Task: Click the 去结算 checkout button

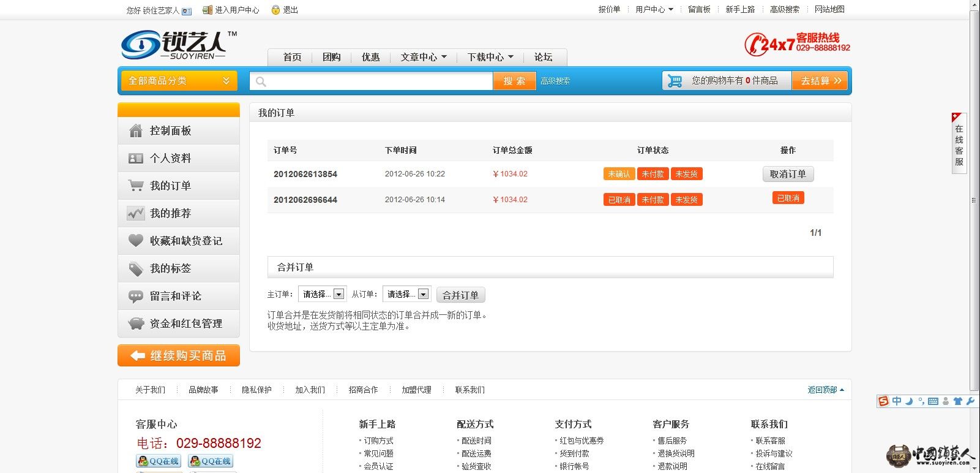Action: [x=820, y=81]
